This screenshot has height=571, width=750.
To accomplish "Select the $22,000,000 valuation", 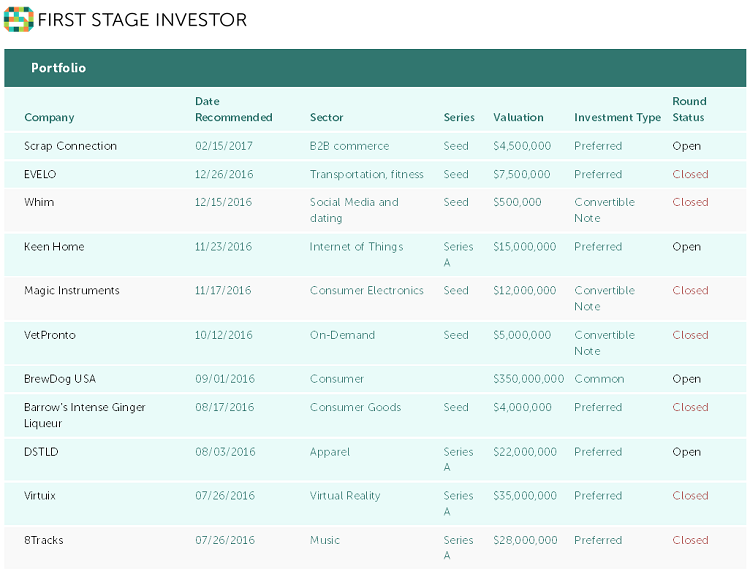I will [x=525, y=452].
